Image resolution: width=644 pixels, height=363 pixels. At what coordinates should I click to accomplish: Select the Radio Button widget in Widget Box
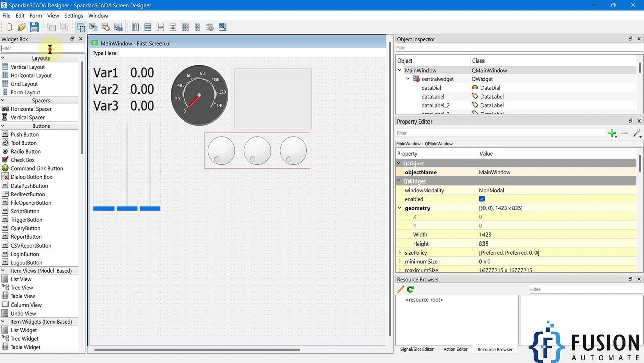tap(25, 151)
